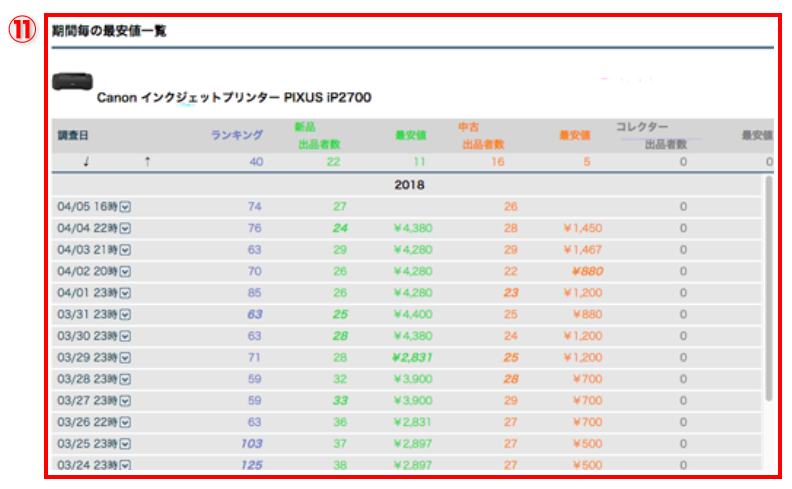Expand the 04/01 23時 row dropdown
This screenshot has height=489, width=792.
pyautogui.click(x=125, y=294)
